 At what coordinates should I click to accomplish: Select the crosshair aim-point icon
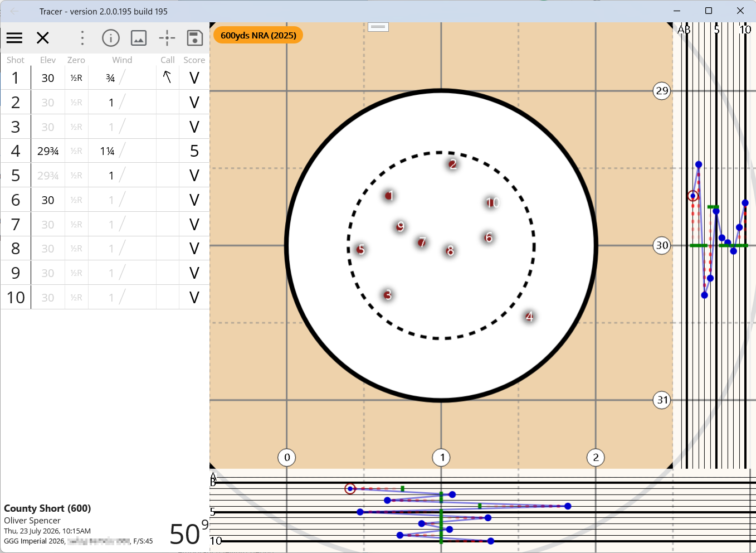167,38
